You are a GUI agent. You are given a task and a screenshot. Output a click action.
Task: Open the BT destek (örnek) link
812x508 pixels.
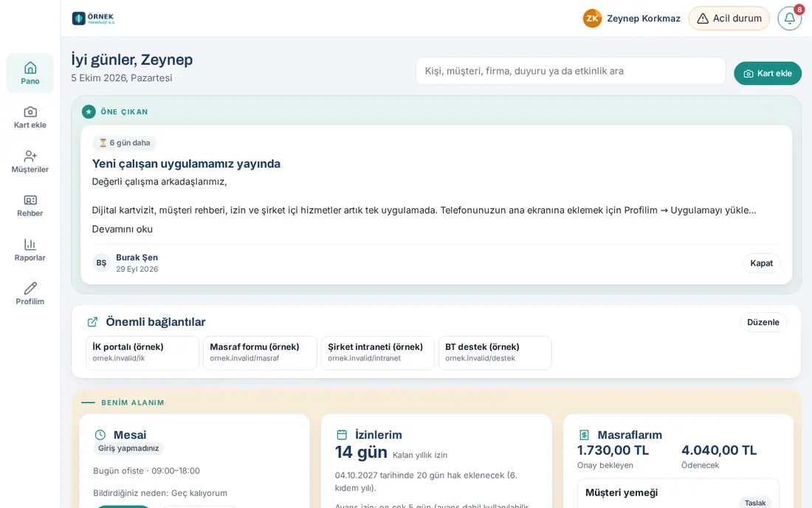(495, 353)
